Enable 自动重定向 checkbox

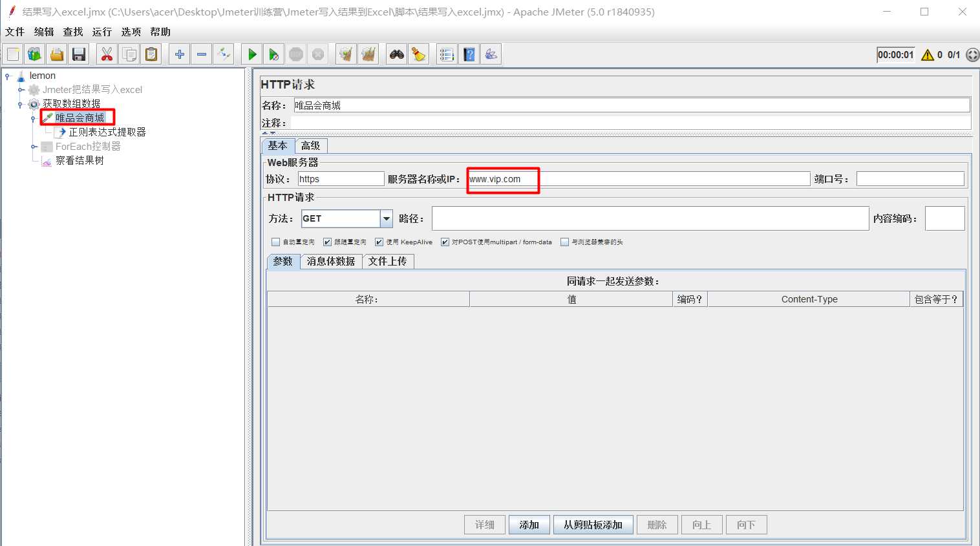pyautogui.click(x=276, y=242)
